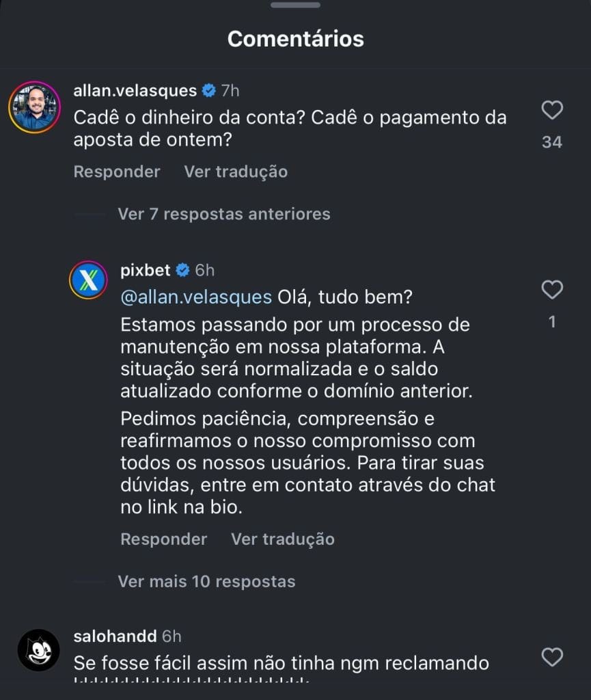591x700 pixels.
Task: Translate allan.velasques' comment via Ver tradução
Action: (x=236, y=172)
